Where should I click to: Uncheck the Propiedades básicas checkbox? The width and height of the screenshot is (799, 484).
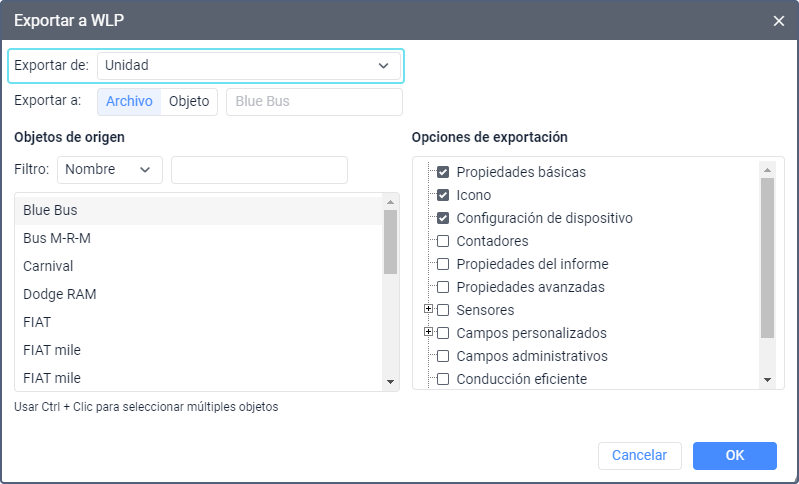tap(443, 172)
